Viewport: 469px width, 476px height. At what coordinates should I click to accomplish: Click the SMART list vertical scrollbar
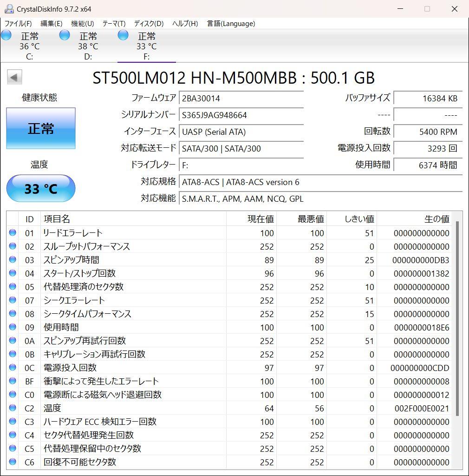click(x=457, y=318)
